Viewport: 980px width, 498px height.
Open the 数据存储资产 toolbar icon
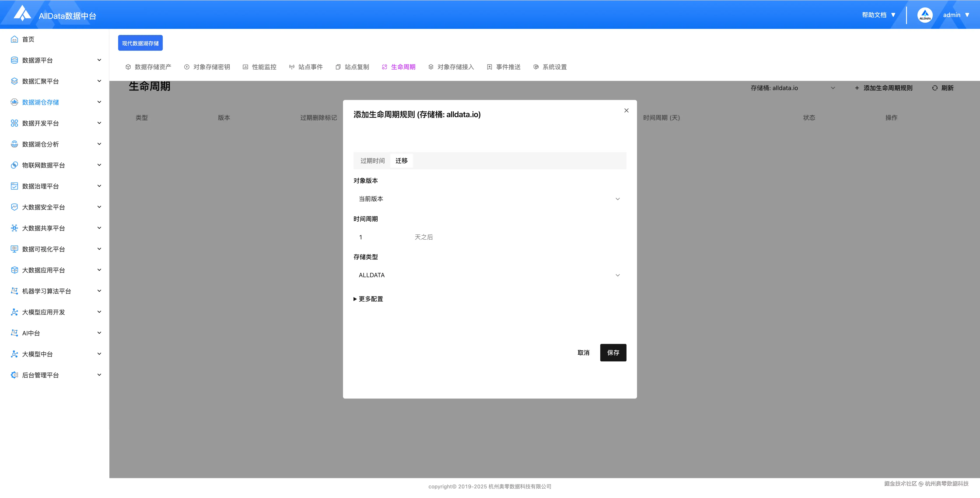coord(128,66)
